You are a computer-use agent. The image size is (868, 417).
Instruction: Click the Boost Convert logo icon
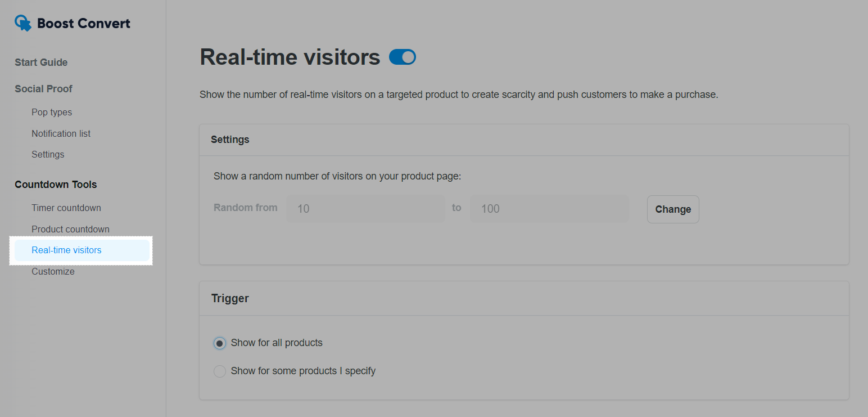(23, 23)
